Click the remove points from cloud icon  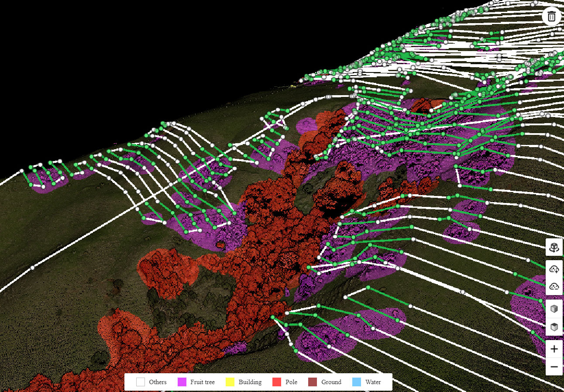pos(554,286)
